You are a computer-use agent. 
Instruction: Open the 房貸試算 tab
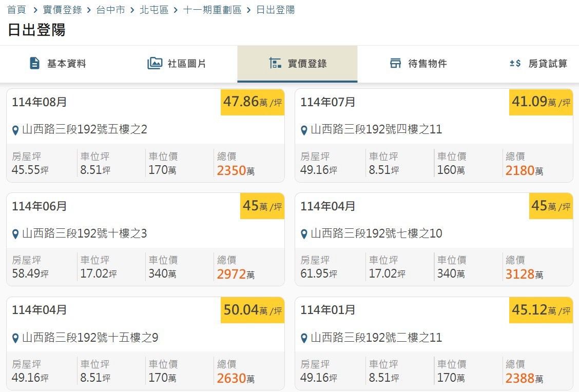pyautogui.click(x=538, y=64)
